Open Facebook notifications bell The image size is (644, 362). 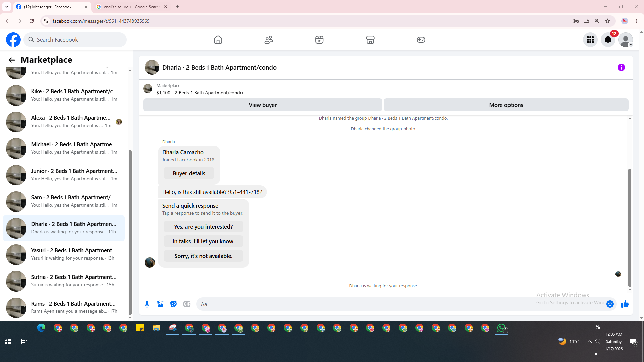click(x=608, y=40)
